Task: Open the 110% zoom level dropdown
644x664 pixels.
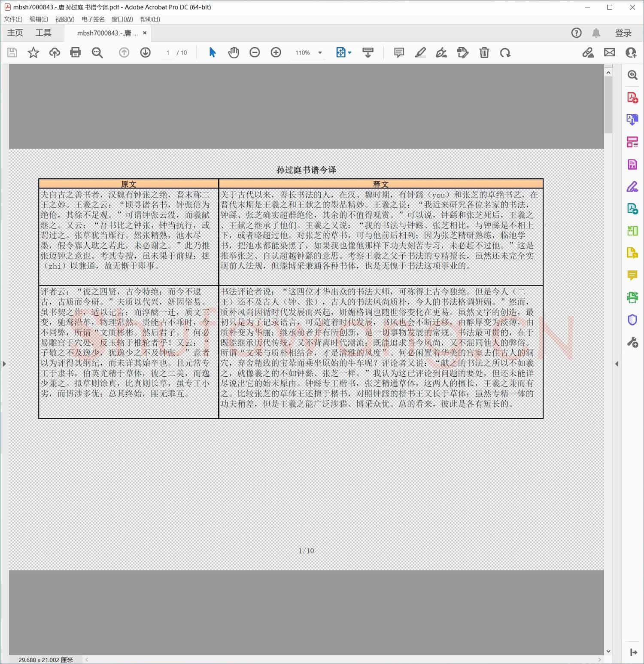Action: click(320, 52)
